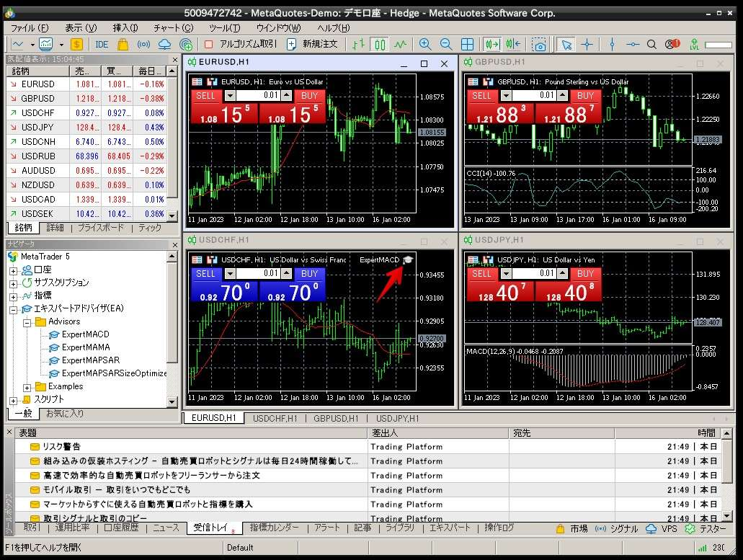This screenshot has width=743, height=560.
Task: Select USDJPY row in Market Watch
Action: coord(86,128)
